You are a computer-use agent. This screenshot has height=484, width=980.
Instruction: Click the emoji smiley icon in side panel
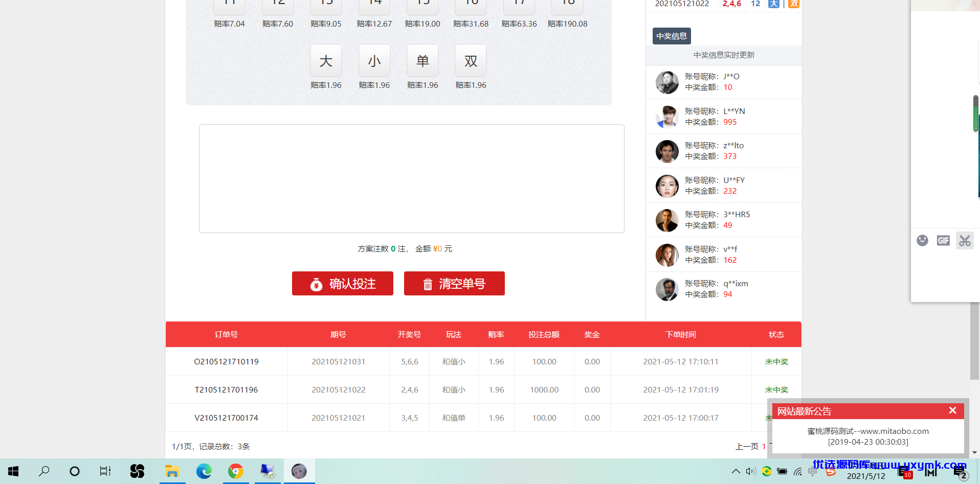pos(922,240)
